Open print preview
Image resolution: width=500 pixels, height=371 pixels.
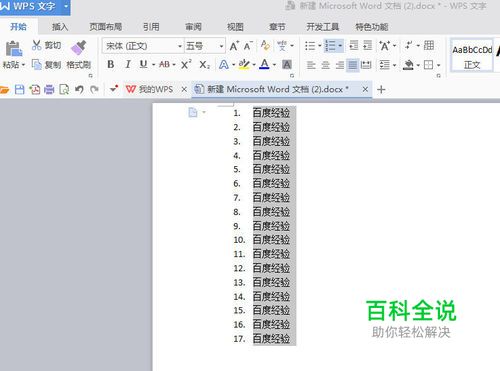point(64,89)
